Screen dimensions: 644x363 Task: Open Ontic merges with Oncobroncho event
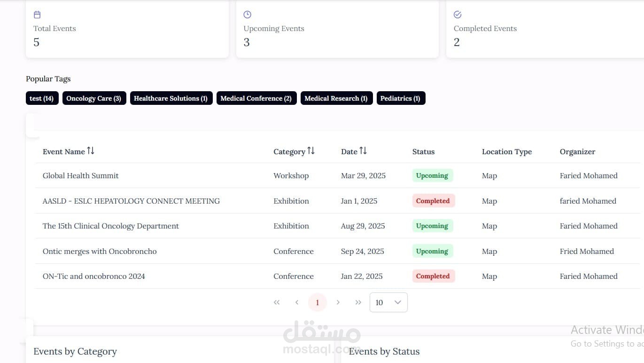click(100, 252)
